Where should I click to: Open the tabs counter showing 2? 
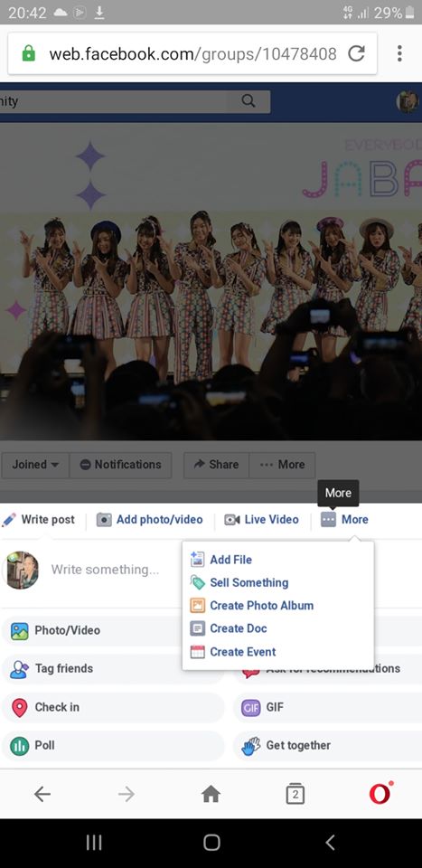click(x=295, y=795)
